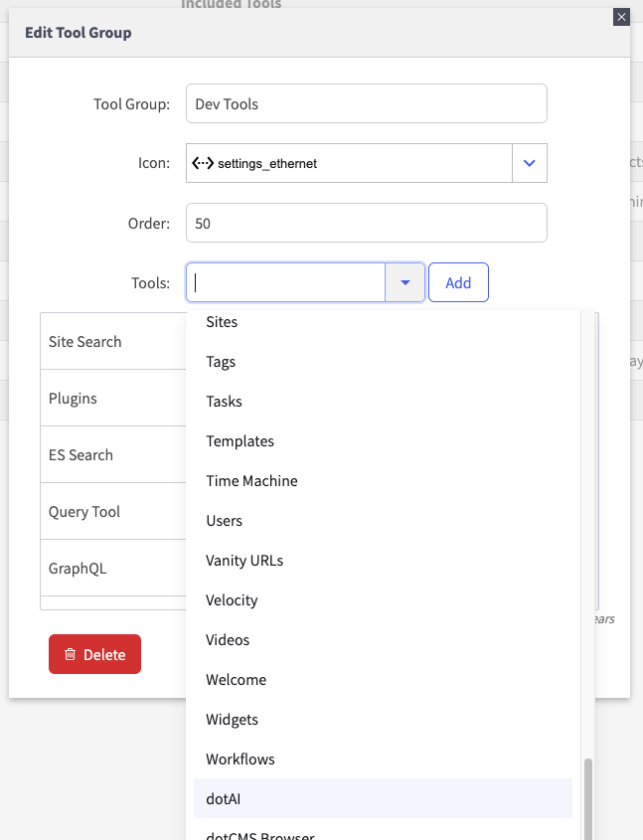Type in the Tools combo box field

point(288,282)
